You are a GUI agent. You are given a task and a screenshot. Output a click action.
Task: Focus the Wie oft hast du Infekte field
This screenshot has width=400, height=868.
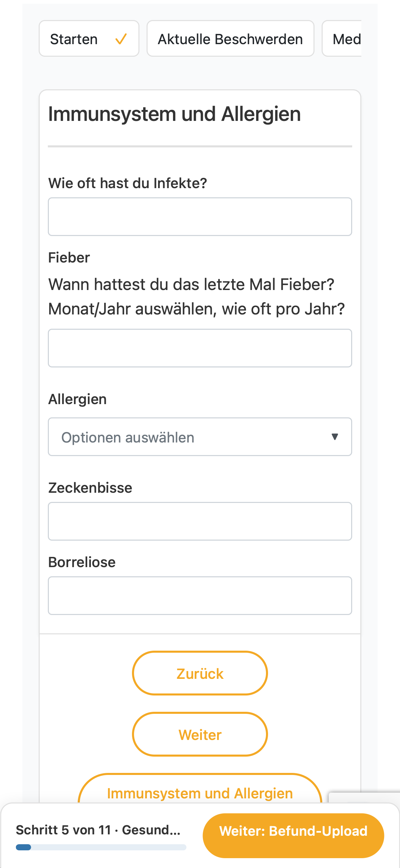coord(200,217)
